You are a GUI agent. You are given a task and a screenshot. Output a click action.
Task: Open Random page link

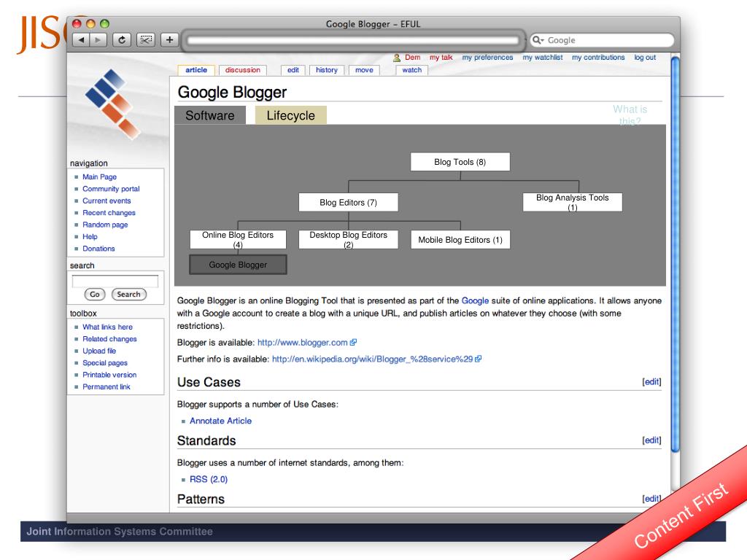(x=105, y=225)
